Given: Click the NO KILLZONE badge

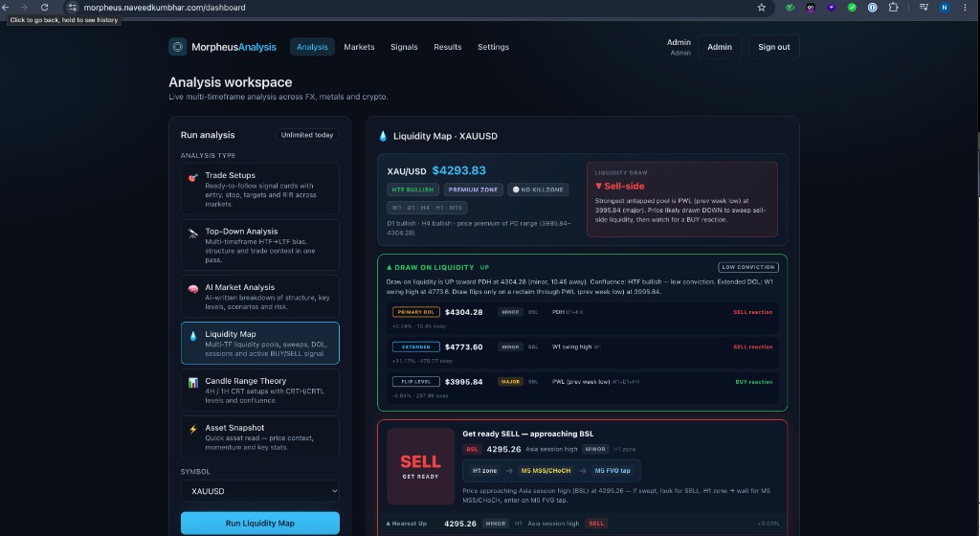Looking at the screenshot, I should click(538, 190).
